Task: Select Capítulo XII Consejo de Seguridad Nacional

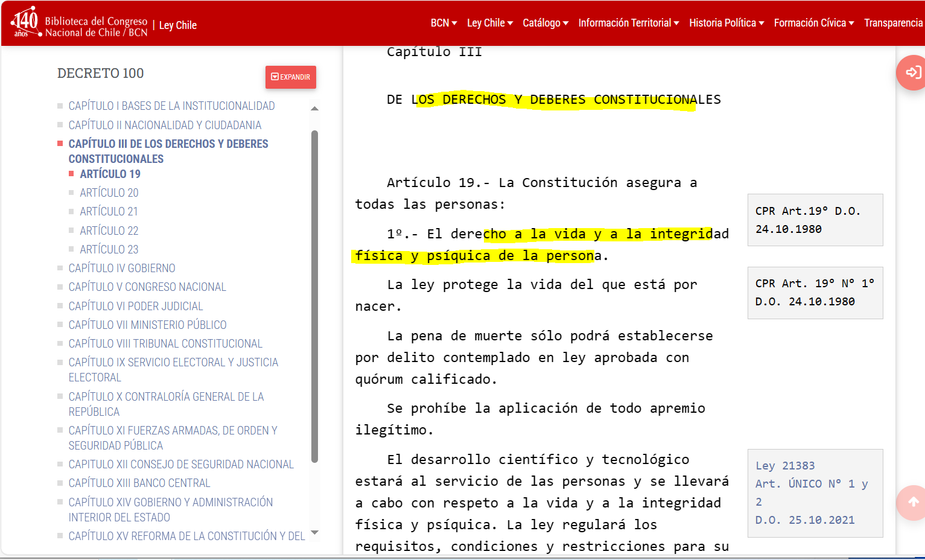Action: click(181, 464)
